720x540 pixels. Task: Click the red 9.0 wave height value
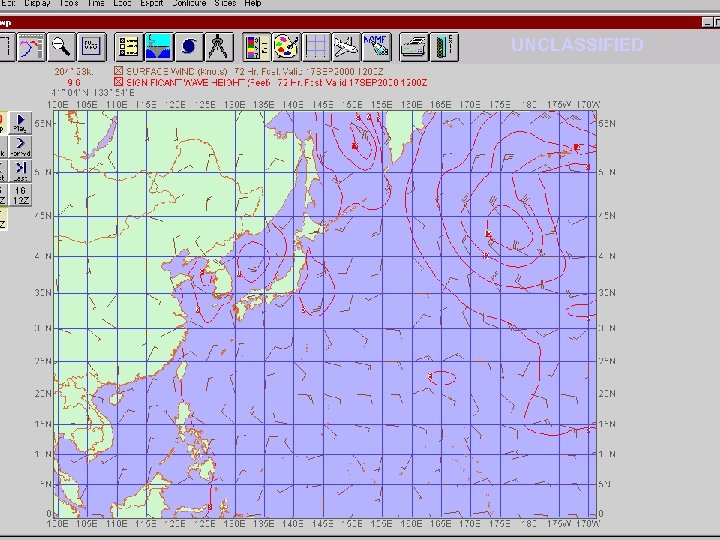point(74,83)
